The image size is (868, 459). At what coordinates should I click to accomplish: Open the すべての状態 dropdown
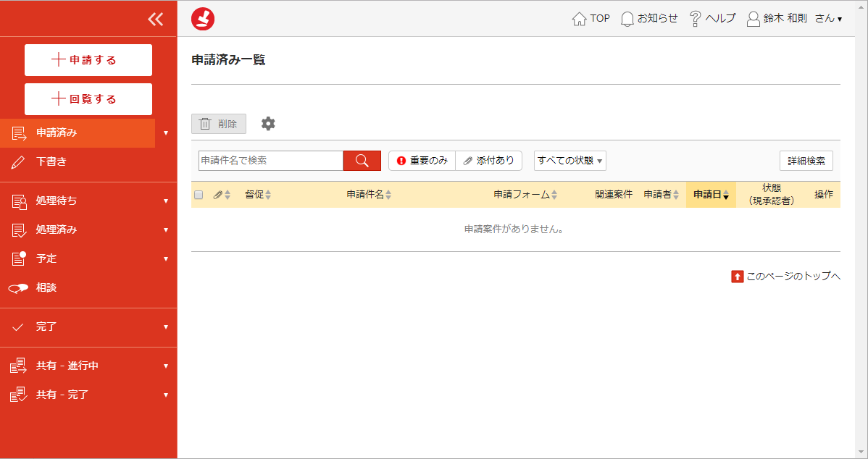569,161
